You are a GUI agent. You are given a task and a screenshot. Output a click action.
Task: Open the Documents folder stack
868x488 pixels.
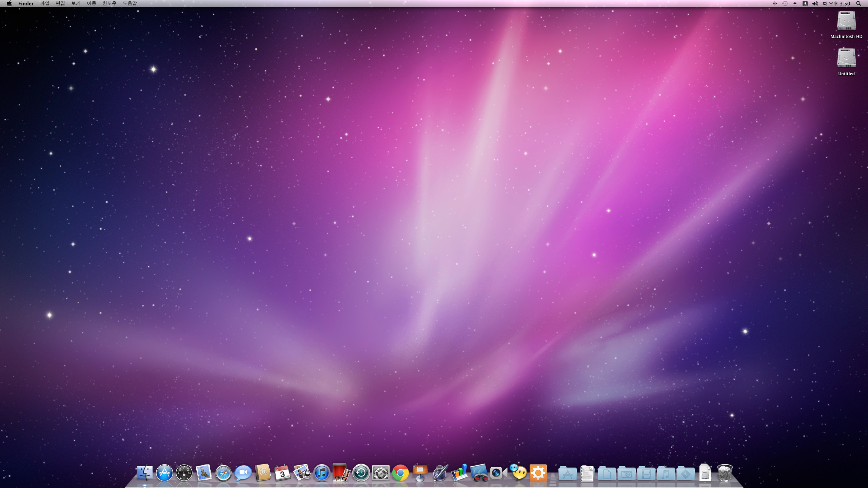(607, 472)
